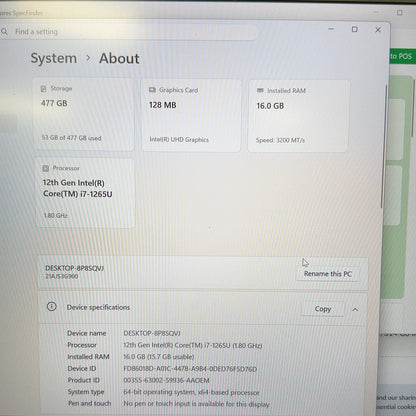Viewport: 416px width, 416px height.
Task: Click the Processor chip icon
Action: point(46,168)
